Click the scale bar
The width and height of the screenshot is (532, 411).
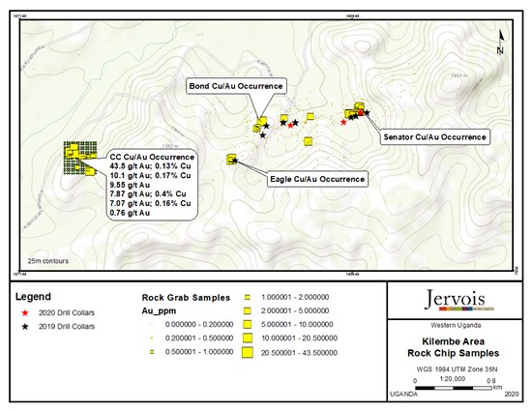(454, 388)
